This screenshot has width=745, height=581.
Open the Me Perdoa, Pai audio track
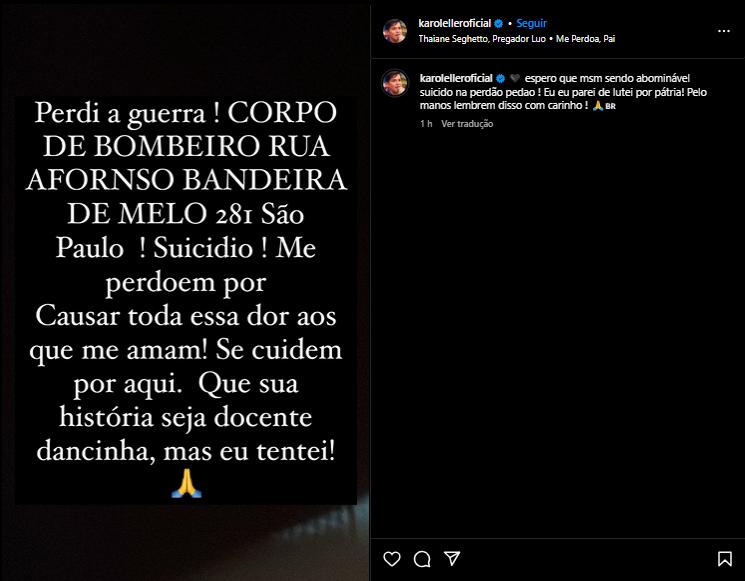pos(585,39)
